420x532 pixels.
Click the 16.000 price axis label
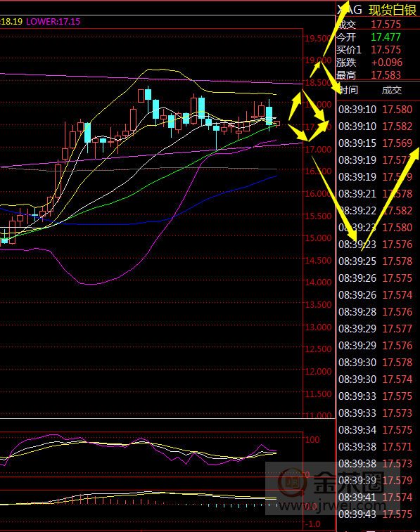(x=318, y=194)
